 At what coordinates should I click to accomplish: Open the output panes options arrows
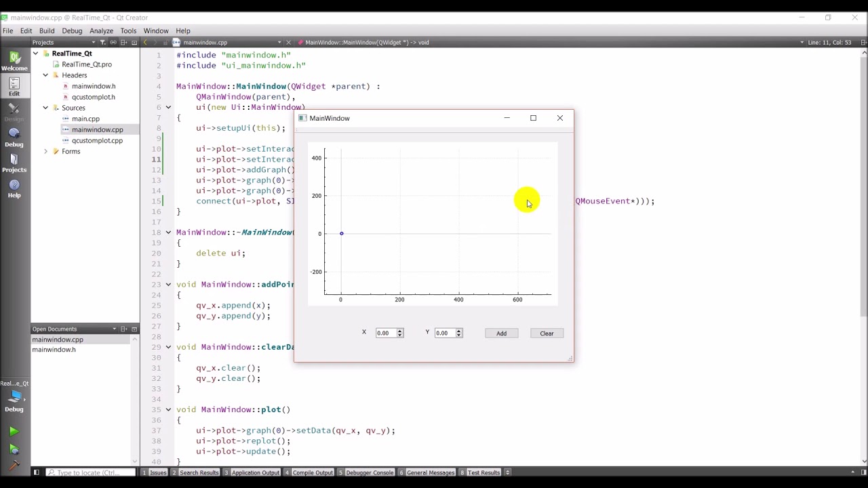tap(507, 472)
